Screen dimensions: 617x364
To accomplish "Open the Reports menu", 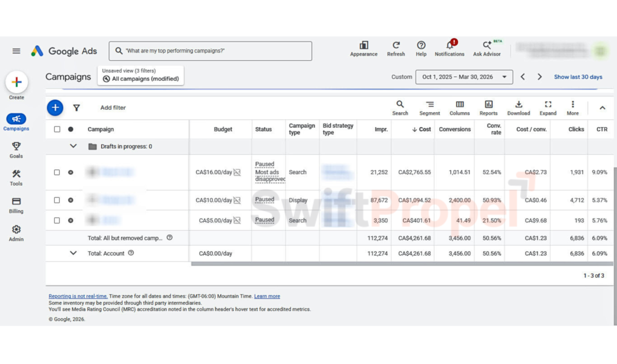I will click(x=488, y=108).
